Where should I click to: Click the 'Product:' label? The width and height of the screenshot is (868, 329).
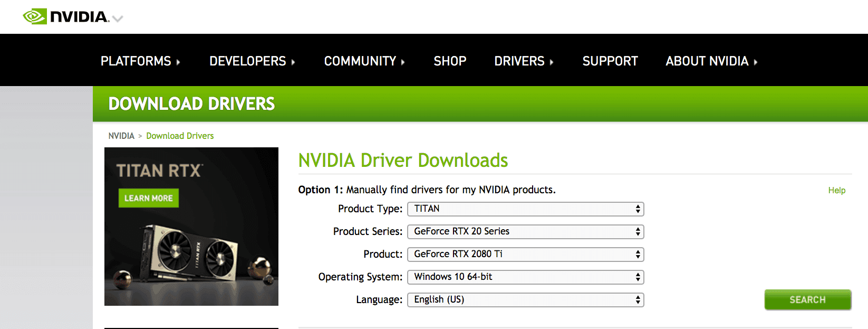coord(383,255)
